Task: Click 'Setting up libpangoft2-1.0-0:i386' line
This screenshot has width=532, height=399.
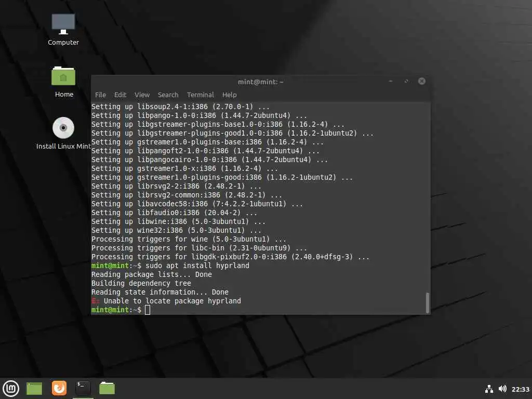Action: click(205, 151)
